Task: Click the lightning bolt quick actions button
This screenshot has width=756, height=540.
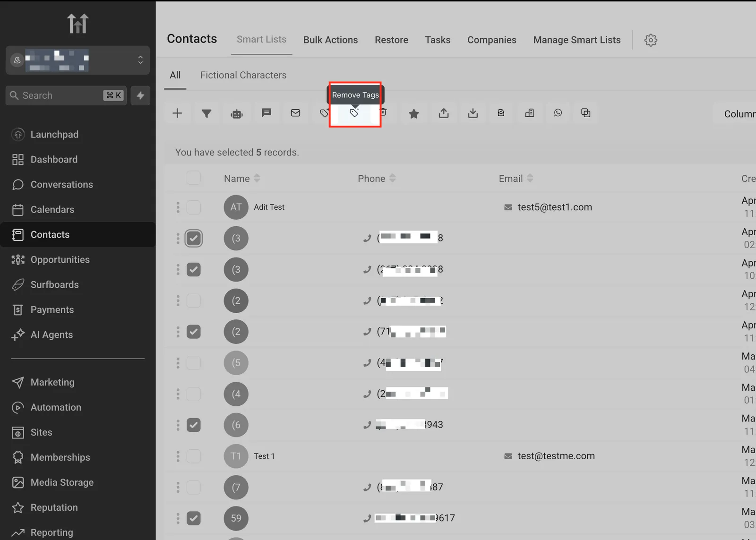Action: tap(140, 95)
